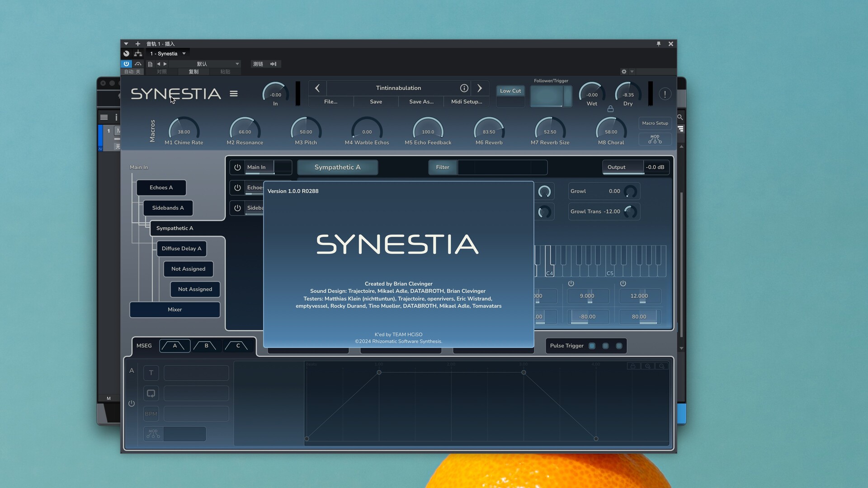This screenshot has height=488, width=868.
Task: Enable the first Pulse Trigger dot
Action: 592,346
